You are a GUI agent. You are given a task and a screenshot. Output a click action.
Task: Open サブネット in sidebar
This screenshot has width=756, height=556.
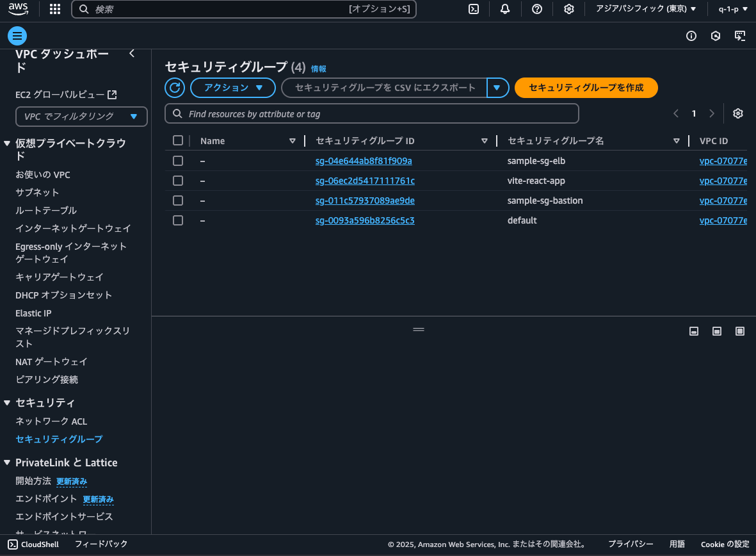pyautogui.click(x=37, y=193)
